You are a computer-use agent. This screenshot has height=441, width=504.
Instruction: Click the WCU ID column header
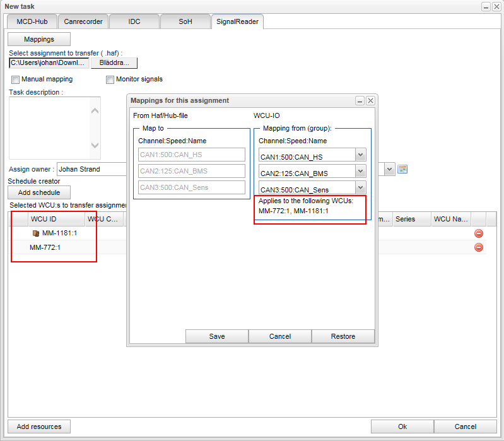pyautogui.click(x=44, y=219)
